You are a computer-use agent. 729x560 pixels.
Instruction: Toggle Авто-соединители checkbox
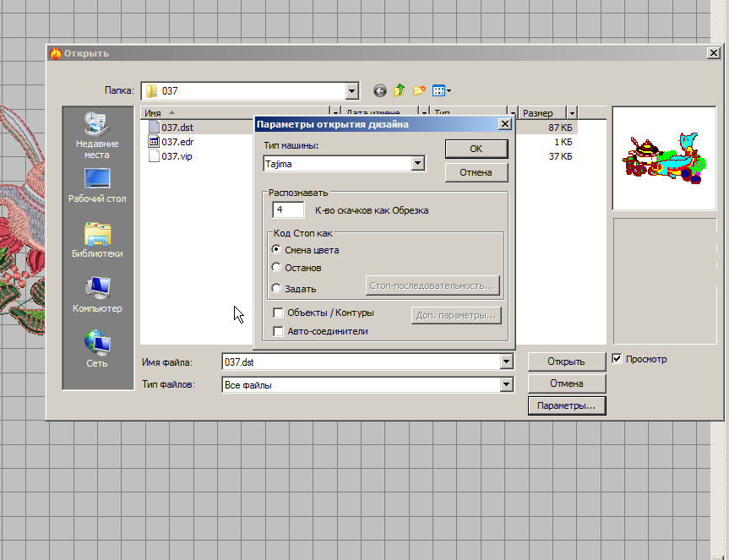coord(278,332)
